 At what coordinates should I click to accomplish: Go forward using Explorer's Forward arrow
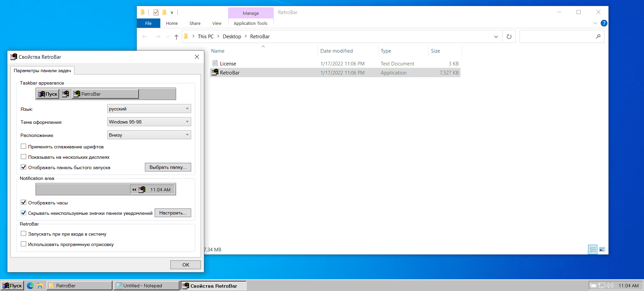158,37
